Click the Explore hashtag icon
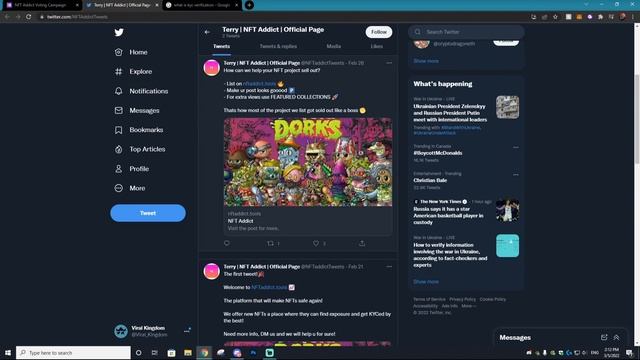Viewport: 640px width, 360px height. coord(118,71)
